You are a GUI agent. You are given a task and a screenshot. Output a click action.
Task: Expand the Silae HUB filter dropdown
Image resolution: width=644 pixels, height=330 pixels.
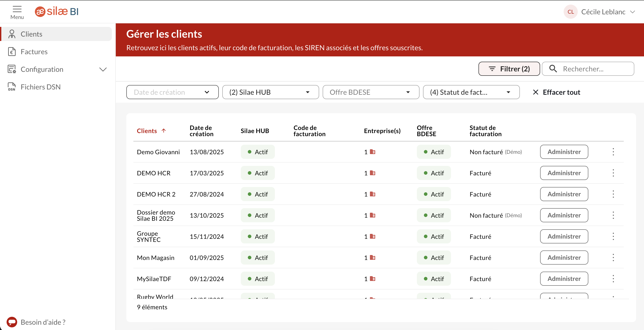point(270,92)
